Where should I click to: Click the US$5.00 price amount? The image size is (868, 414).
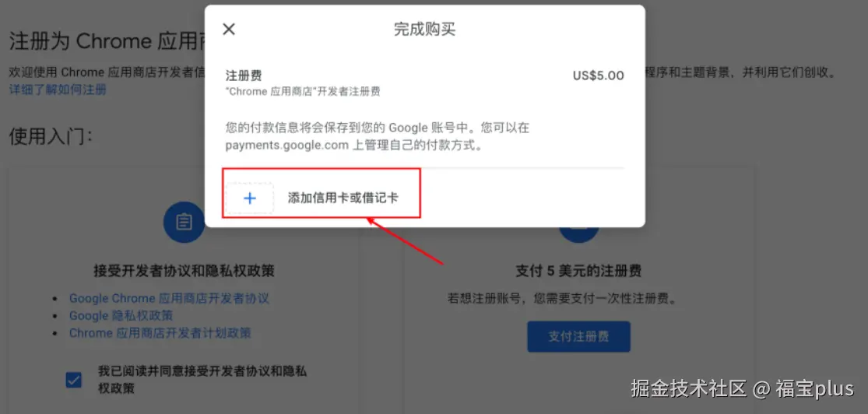click(599, 75)
